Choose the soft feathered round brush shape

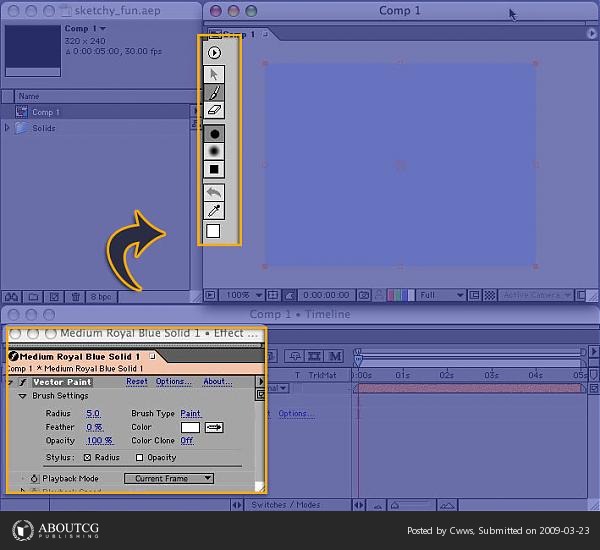click(214, 152)
